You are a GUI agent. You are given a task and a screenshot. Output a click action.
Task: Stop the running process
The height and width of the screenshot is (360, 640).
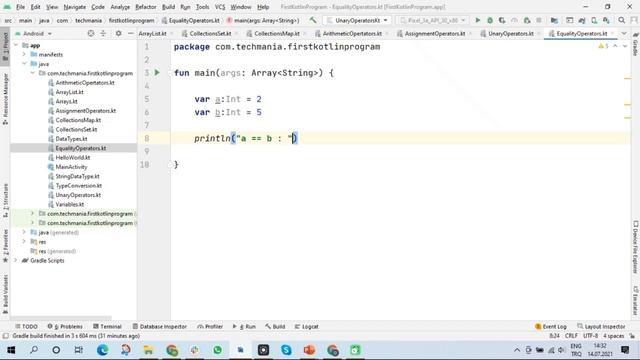tap(539, 20)
